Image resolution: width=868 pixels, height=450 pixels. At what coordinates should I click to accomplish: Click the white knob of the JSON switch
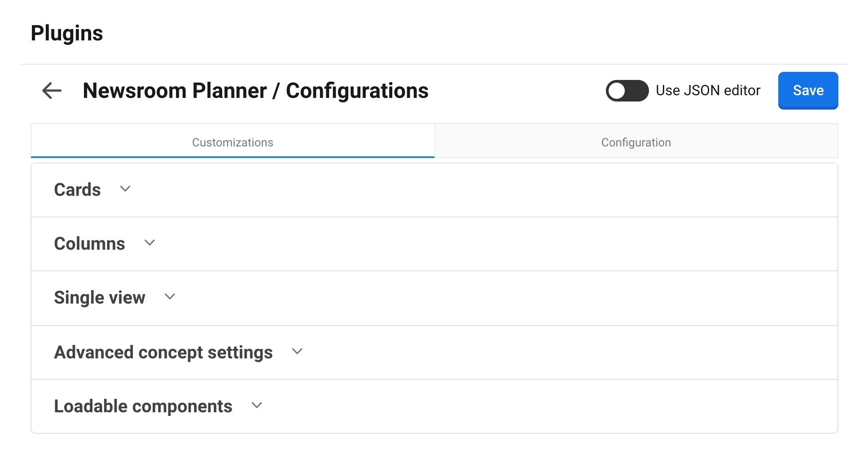tap(617, 91)
